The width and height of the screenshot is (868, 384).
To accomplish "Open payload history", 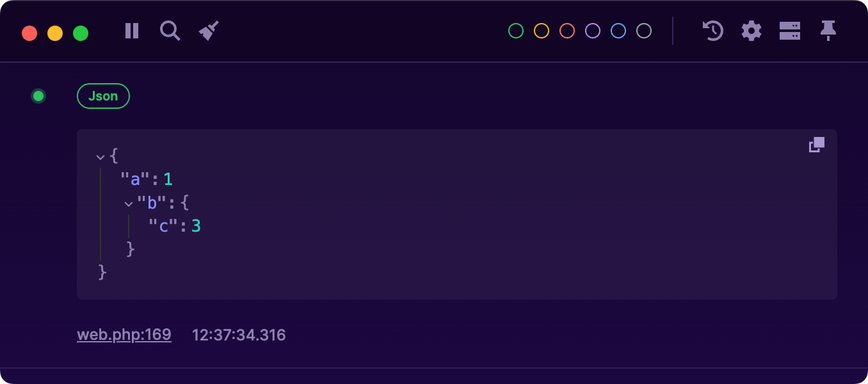I will tap(712, 31).
